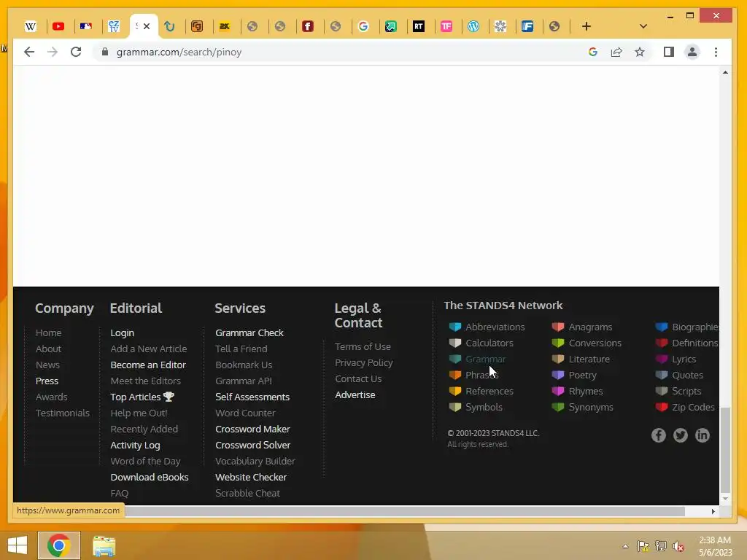Screen dimensions: 747x560
Task: Click the vertical scrollbar thumb
Action: (x=725, y=449)
